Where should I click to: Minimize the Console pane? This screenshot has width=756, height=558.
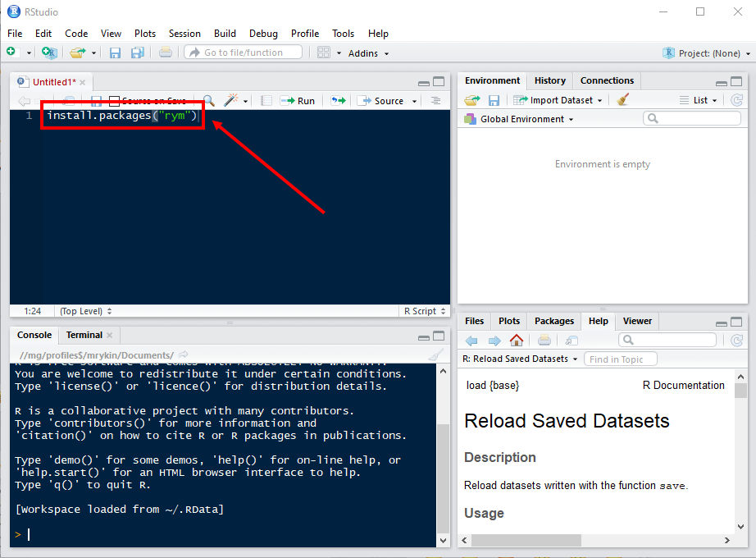tap(423, 336)
